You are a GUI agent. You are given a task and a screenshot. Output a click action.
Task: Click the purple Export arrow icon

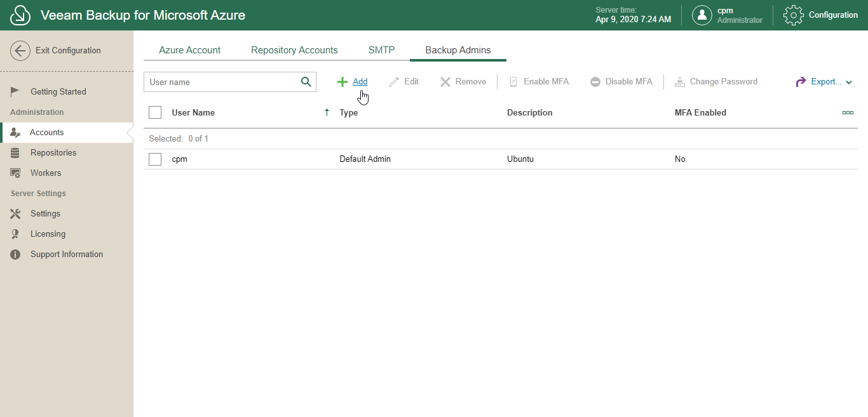click(x=801, y=82)
